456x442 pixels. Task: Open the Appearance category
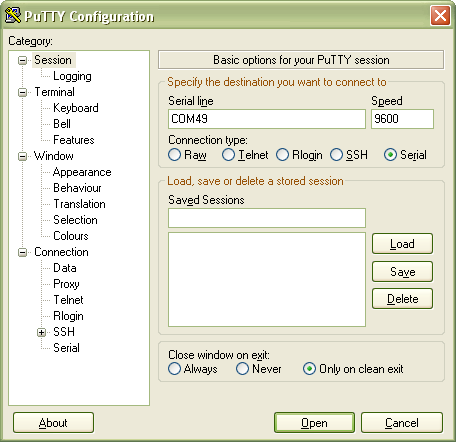click(82, 172)
